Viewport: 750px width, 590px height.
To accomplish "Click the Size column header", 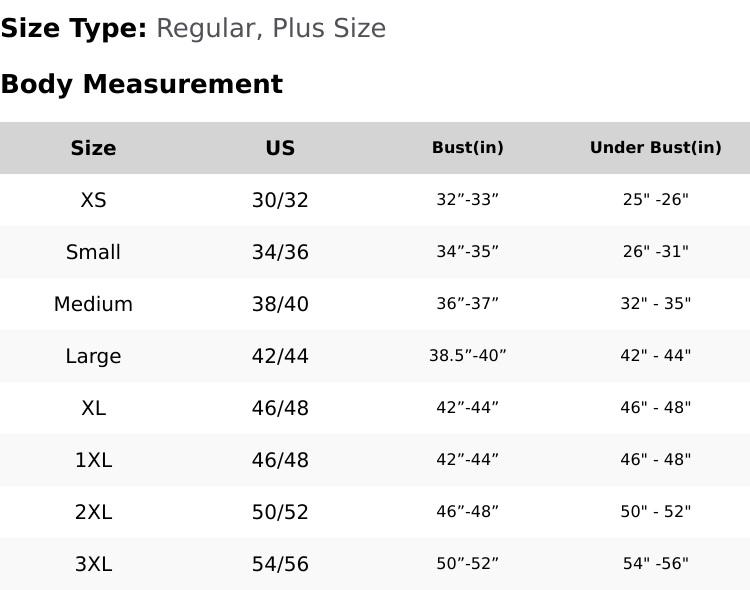I will [93, 148].
